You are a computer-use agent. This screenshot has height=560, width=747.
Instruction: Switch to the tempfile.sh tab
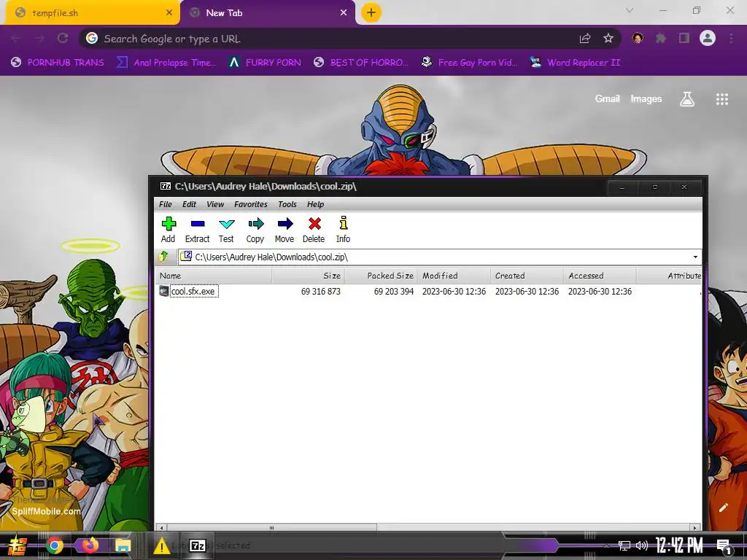[x=91, y=13]
